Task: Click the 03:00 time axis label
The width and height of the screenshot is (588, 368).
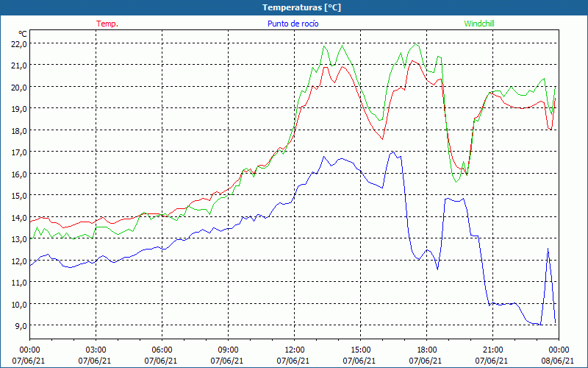Action: click(96, 350)
